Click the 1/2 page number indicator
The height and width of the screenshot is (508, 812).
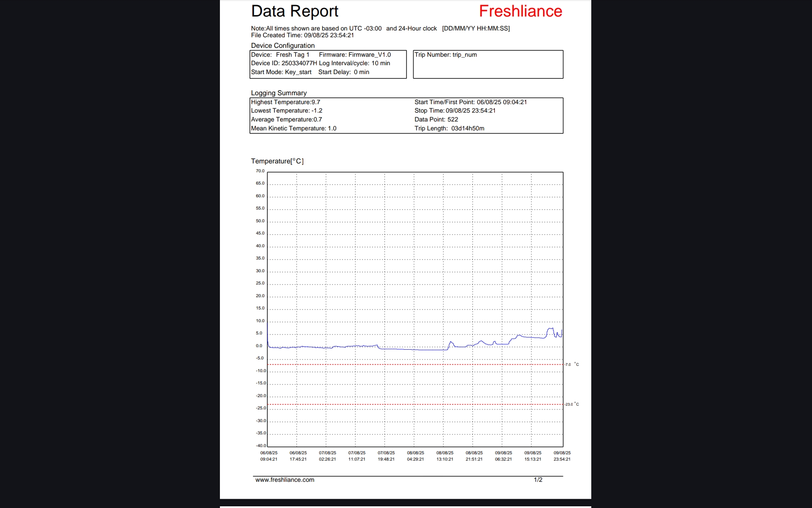(538, 480)
